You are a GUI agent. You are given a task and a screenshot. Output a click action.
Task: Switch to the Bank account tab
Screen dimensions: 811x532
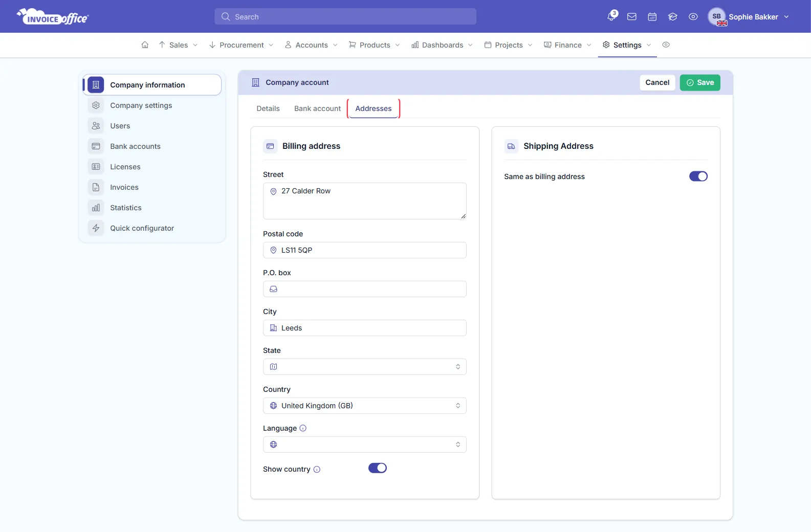tap(317, 108)
